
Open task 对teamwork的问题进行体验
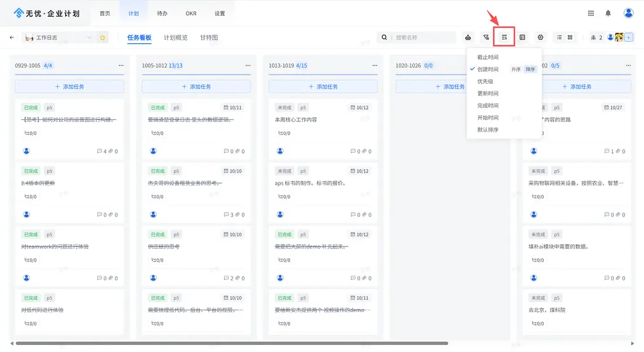coord(55,246)
